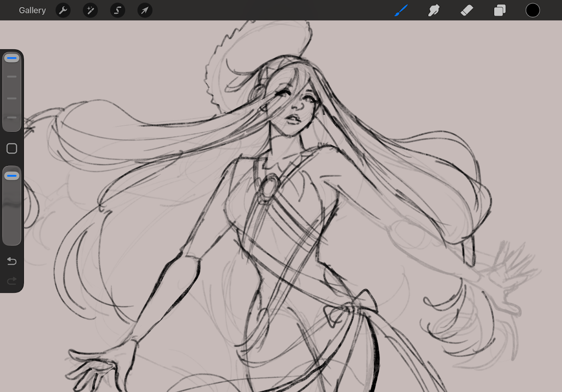Open the Adjustments magic wand menu
Image resolution: width=562 pixels, height=392 pixels.
tap(90, 10)
